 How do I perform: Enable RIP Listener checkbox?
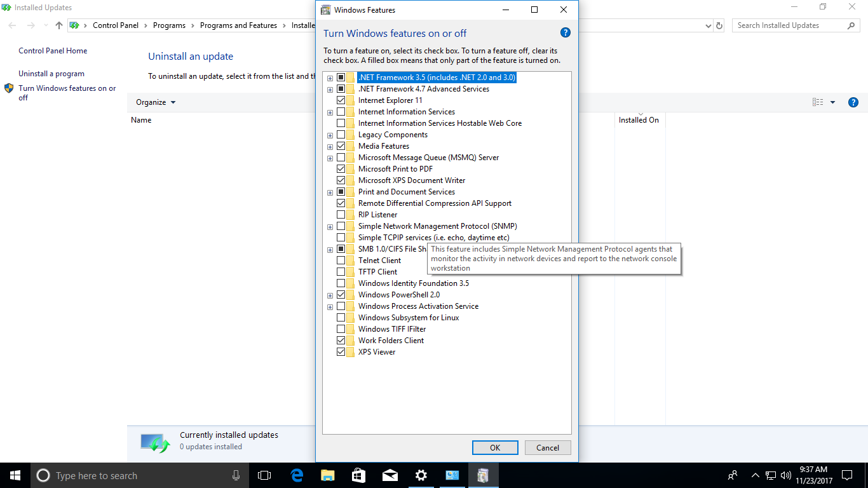[341, 215]
